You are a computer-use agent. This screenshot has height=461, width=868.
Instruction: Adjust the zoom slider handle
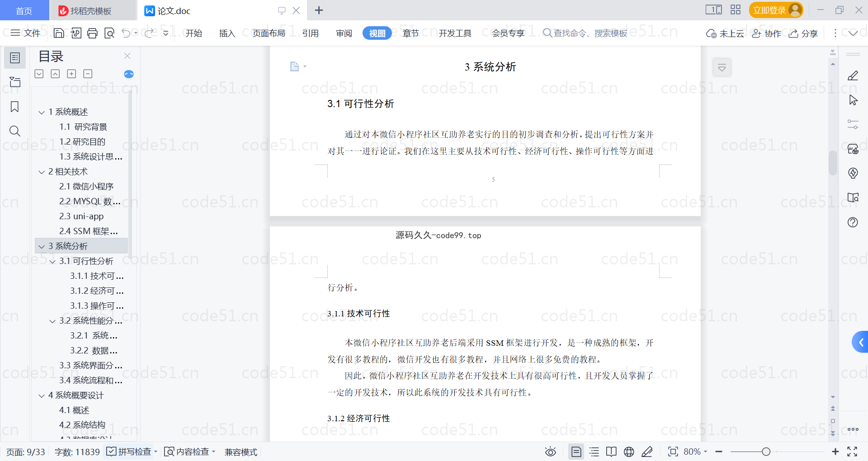pos(766,452)
